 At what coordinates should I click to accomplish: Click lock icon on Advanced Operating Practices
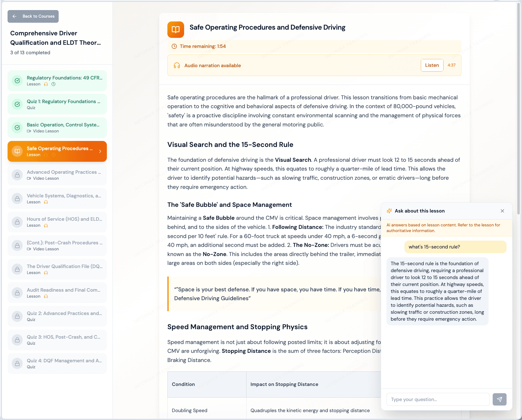pyautogui.click(x=17, y=175)
